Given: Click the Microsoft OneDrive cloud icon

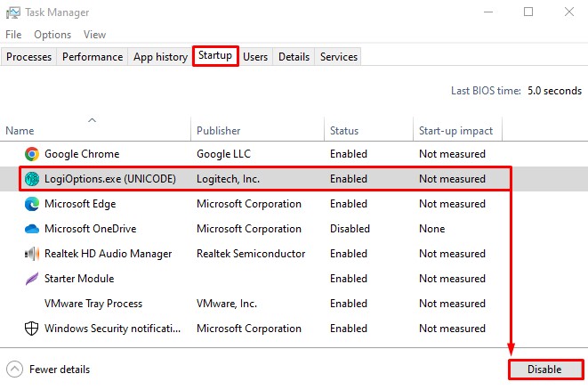Looking at the screenshot, I should point(32,229).
